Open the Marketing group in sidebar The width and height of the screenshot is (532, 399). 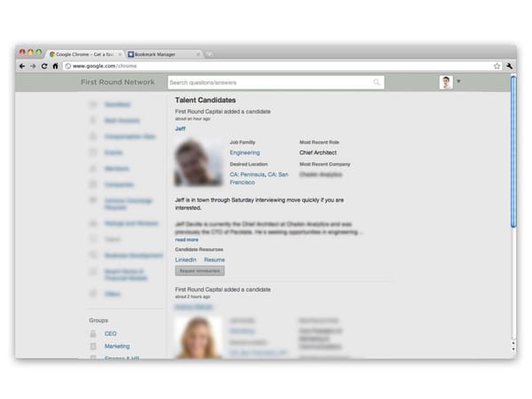coord(116,346)
